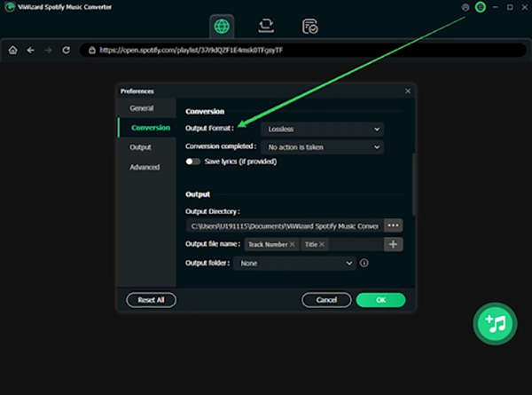
Task: Switch to the General settings tab
Action: 146,108
